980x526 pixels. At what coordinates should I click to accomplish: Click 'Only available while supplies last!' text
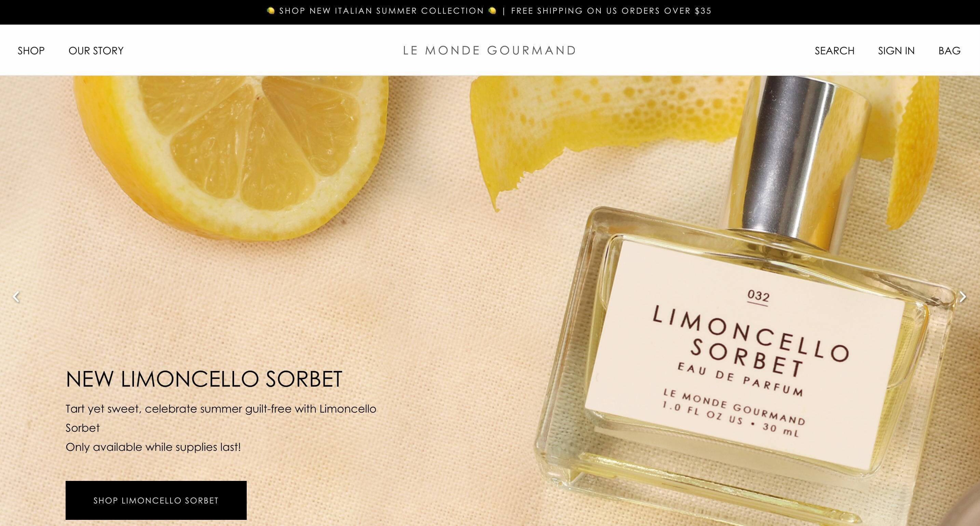153,447
